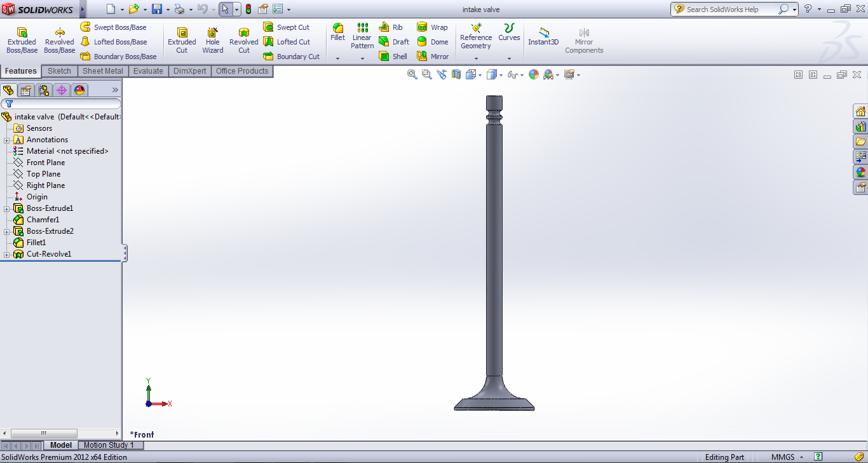Screen dimensions: 868x463
Task: Choose the Swept Cut command
Action: (x=287, y=27)
